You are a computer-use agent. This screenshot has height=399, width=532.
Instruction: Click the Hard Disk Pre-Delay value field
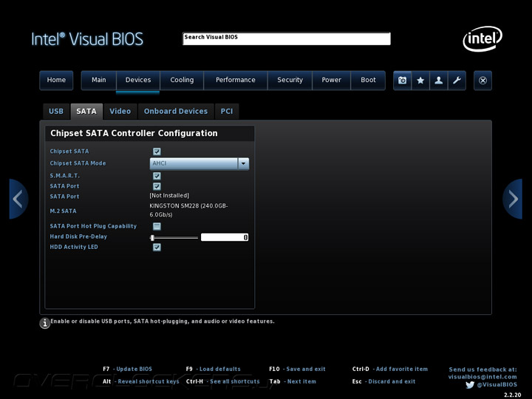point(225,237)
